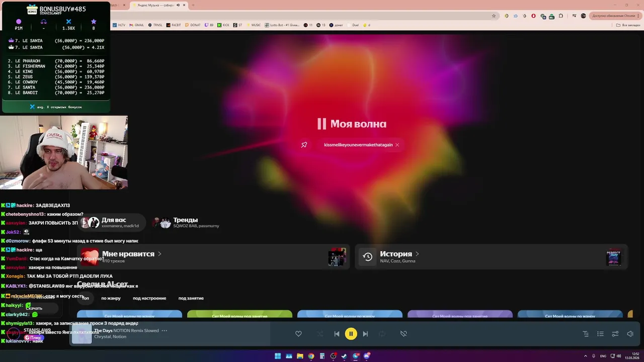
Task: Open the Тренды selection
Action: point(186,222)
